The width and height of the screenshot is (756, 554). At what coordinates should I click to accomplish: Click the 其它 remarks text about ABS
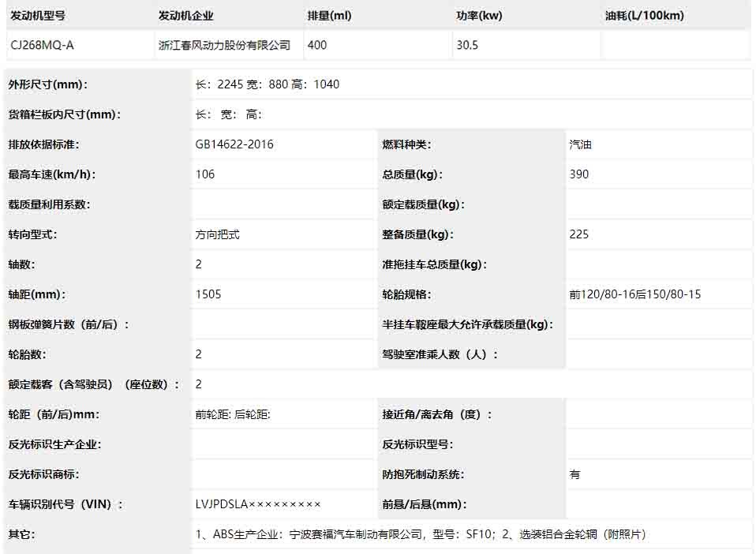click(x=421, y=534)
